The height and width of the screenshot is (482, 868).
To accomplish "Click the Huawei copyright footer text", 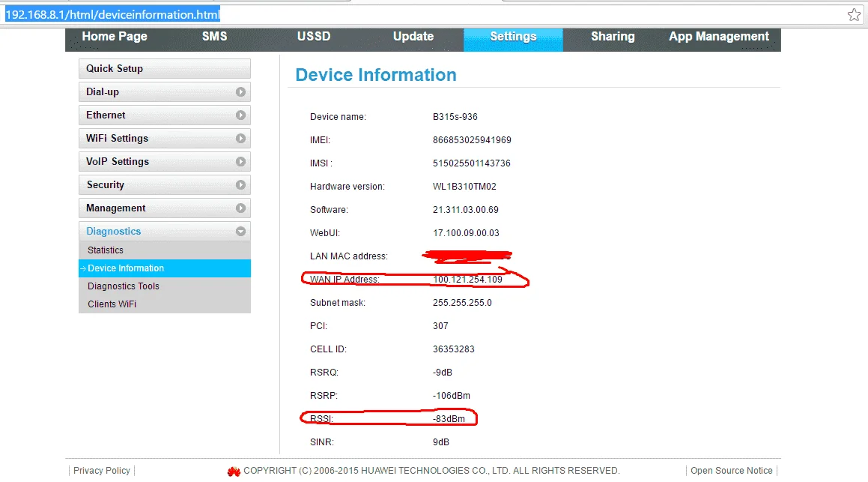I will point(431,470).
